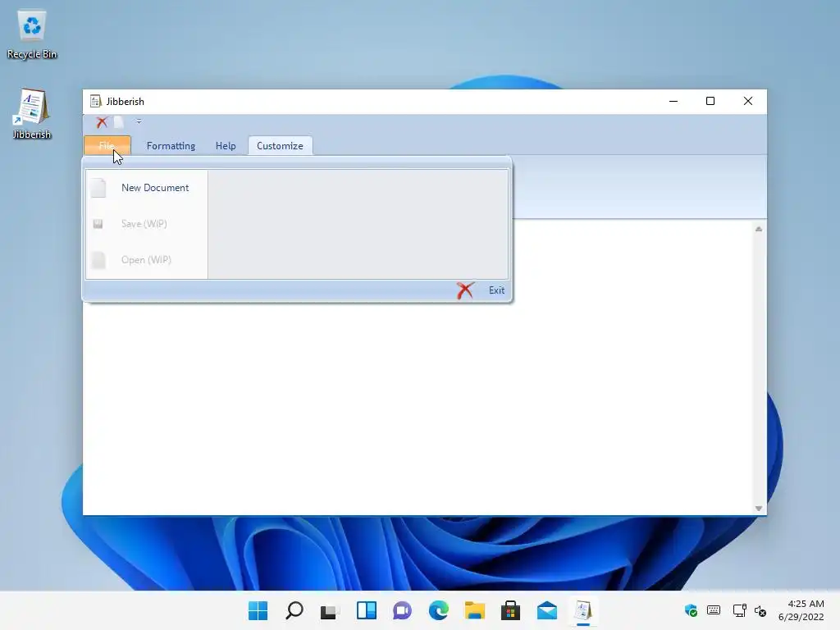The height and width of the screenshot is (630, 840).
Task: Click the scrollbar up arrow in document
Action: pos(759,230)
